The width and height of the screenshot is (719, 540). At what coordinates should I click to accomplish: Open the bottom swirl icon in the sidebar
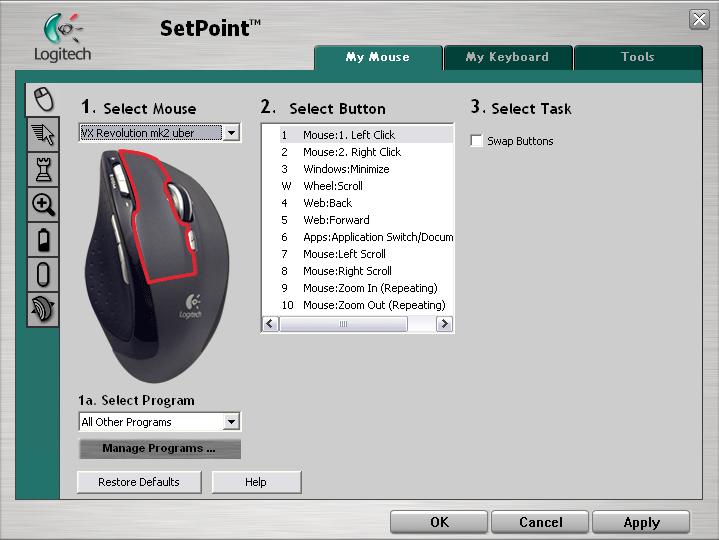point(43,309)
